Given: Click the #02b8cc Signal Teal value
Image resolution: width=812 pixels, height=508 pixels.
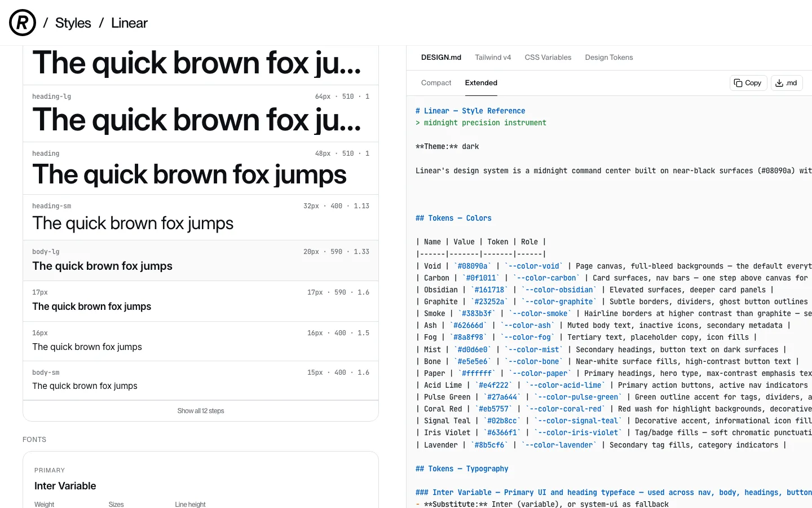Looking at the screenshot, I should pyautogui.click(x=502, y=421).
